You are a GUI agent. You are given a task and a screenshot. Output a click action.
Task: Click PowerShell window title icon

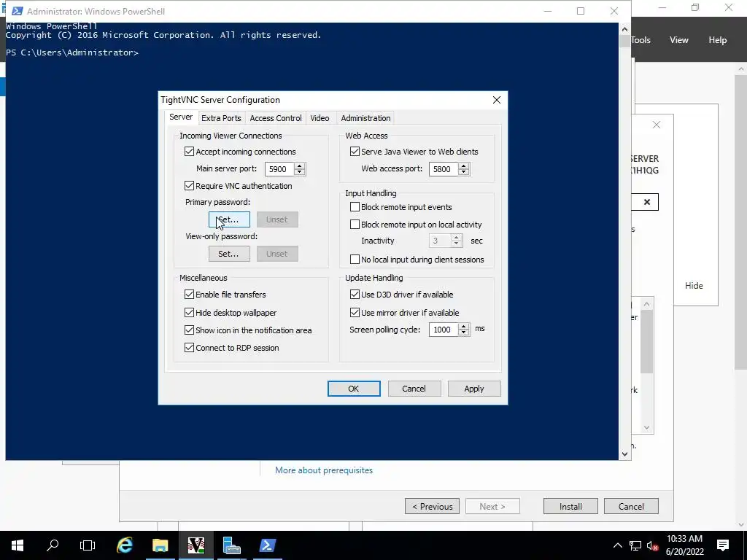17,11
